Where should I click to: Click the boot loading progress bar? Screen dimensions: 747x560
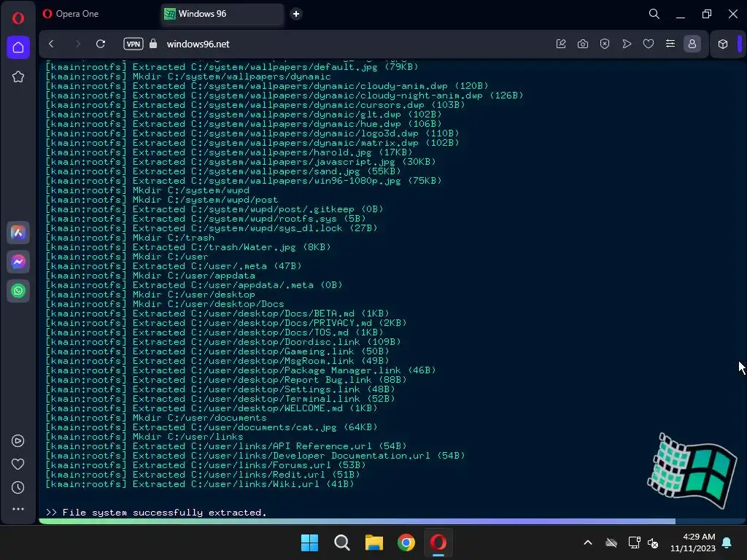coord(392,521)
